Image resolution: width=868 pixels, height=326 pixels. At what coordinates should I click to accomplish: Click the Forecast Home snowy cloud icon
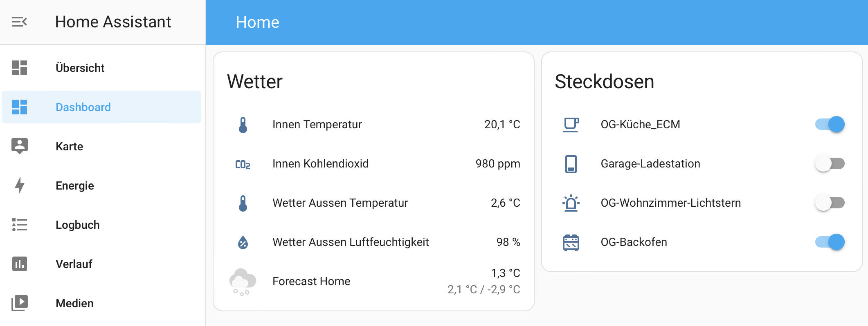(243, 281)
